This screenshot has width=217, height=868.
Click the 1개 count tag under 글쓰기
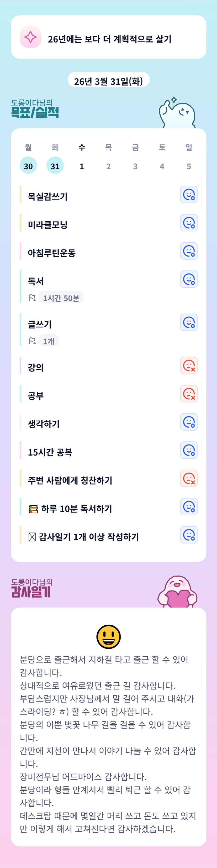pyautogui.click(x=49, y=341)
